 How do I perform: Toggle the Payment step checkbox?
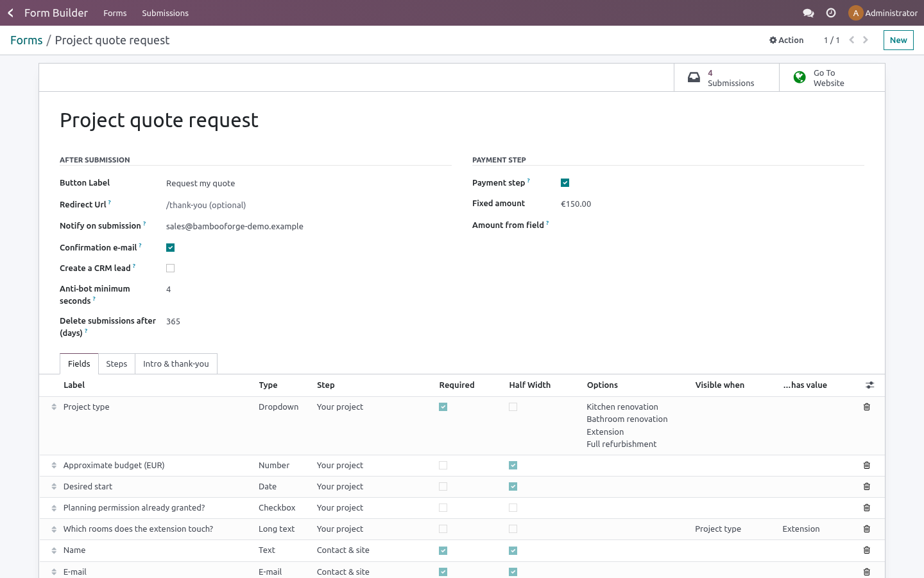[x=565, y=183]
